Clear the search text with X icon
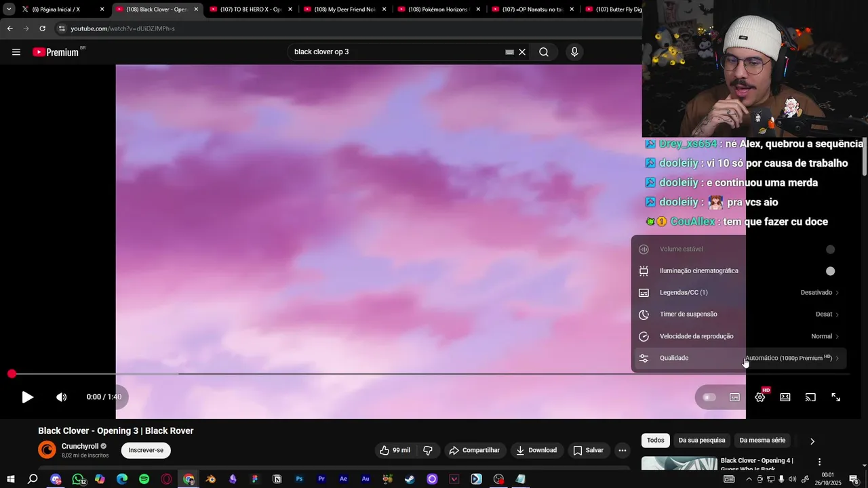The height and width of the screenshot is (488, 868). [522, 52]
